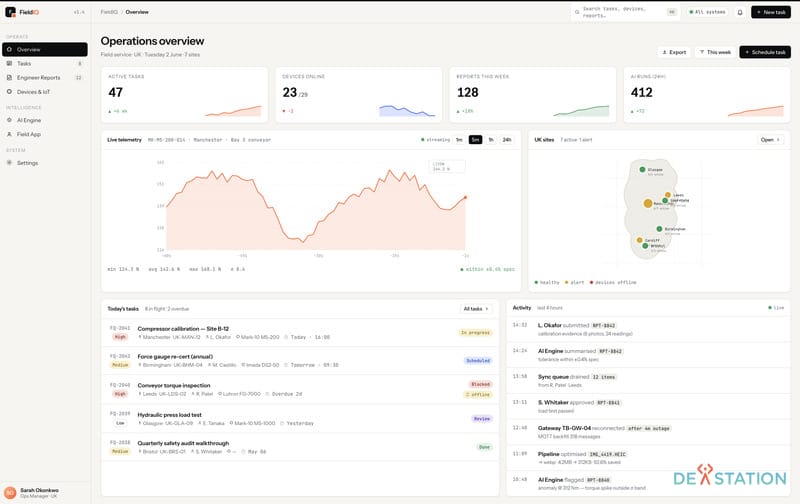
Task: Open Quarterly safety audit walkthrough task
Action: 300,447
